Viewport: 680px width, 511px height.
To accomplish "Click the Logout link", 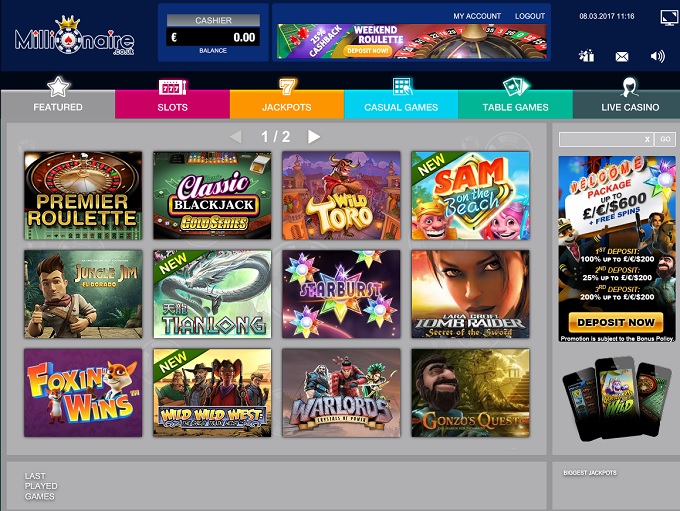I will (530, 16).
